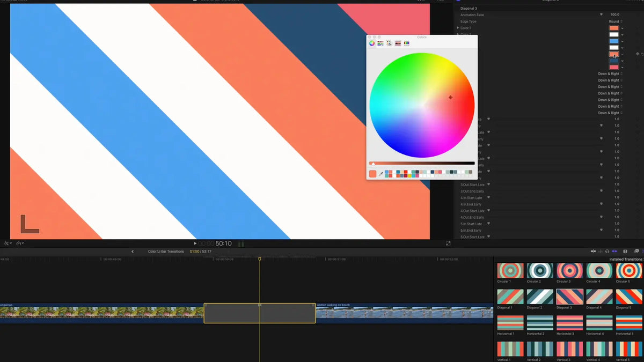Open the viewer transform tools menu
Screen dimensions: 644x362
pos(8,243)
